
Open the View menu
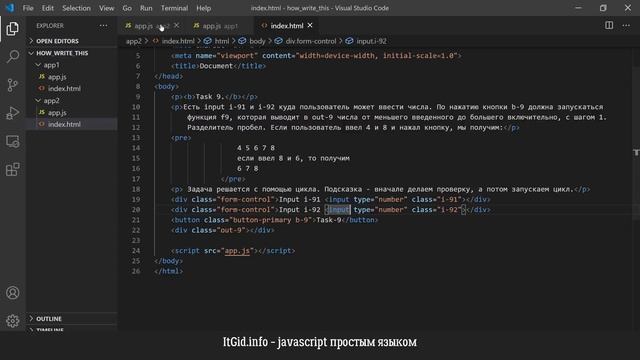tap(107, 8)
